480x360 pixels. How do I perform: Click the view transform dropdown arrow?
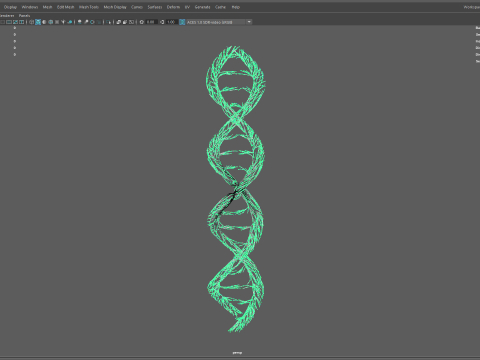[x=249, y=22]
